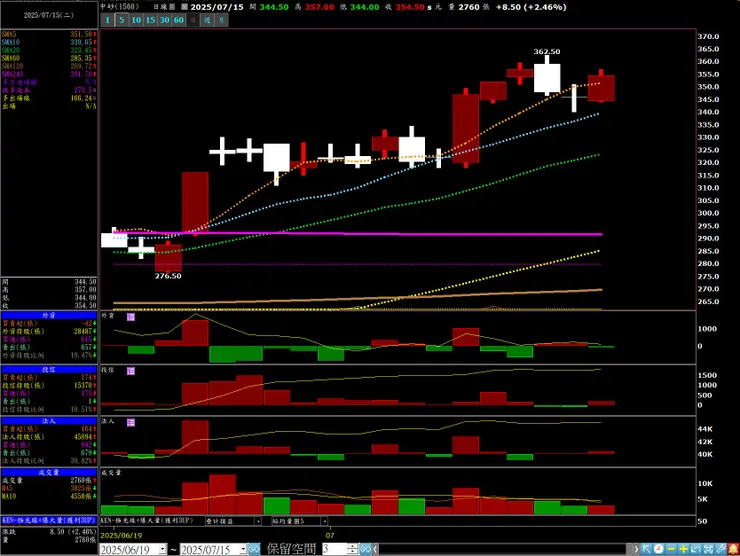Click the 362.50 high price label

pos(547,51)
